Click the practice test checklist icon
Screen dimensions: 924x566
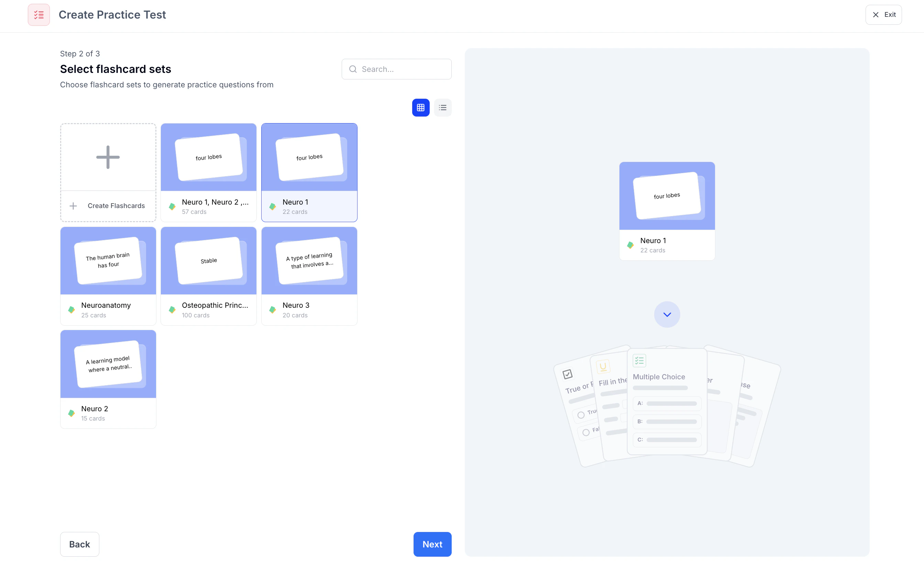38,15
